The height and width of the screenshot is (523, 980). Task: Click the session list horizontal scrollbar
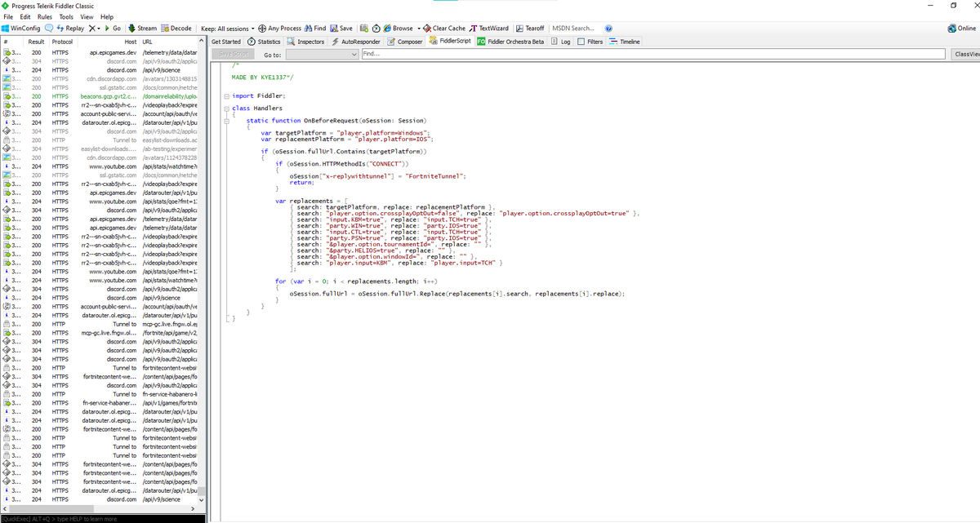pyautogui.click(x=100, y=510)
